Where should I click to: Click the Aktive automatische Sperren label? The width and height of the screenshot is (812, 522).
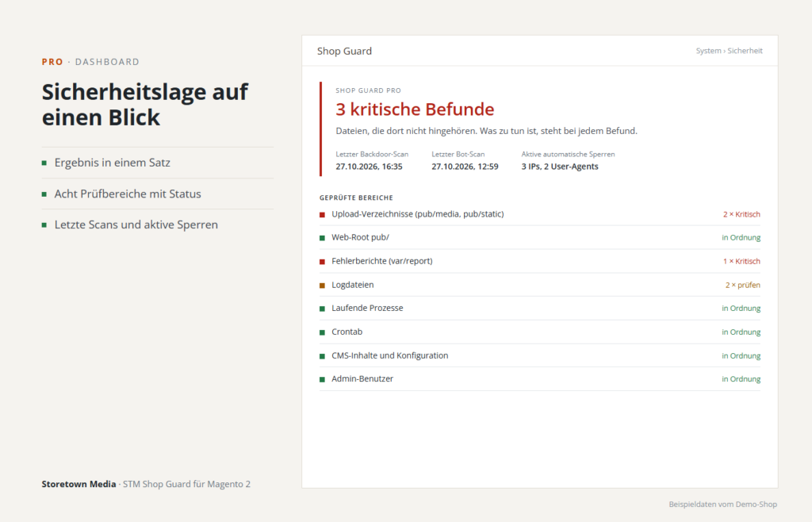coord(568,155)
